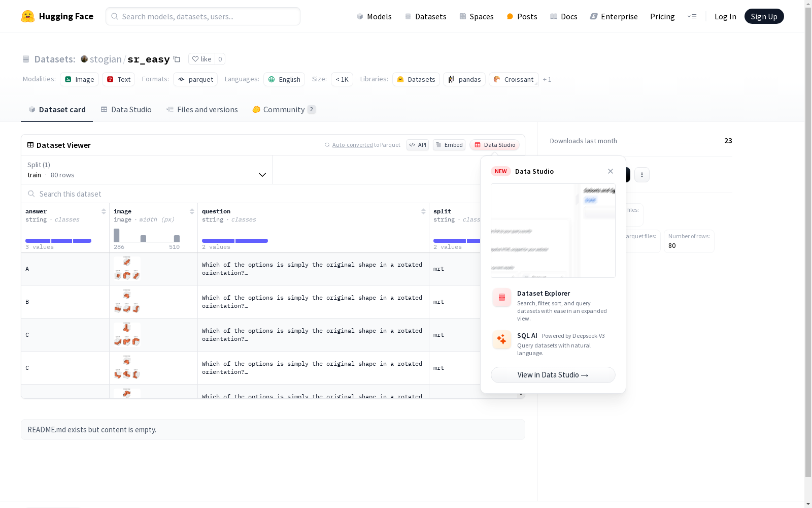Open the Community tab
The image size is (812, 508).
pos(284,110)
